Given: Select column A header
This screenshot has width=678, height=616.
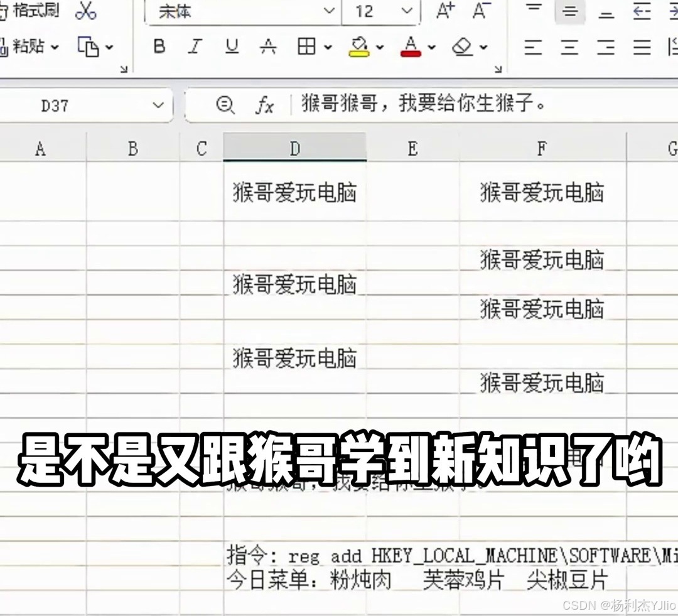Looking at the screenshot, I should pos(41,148).
